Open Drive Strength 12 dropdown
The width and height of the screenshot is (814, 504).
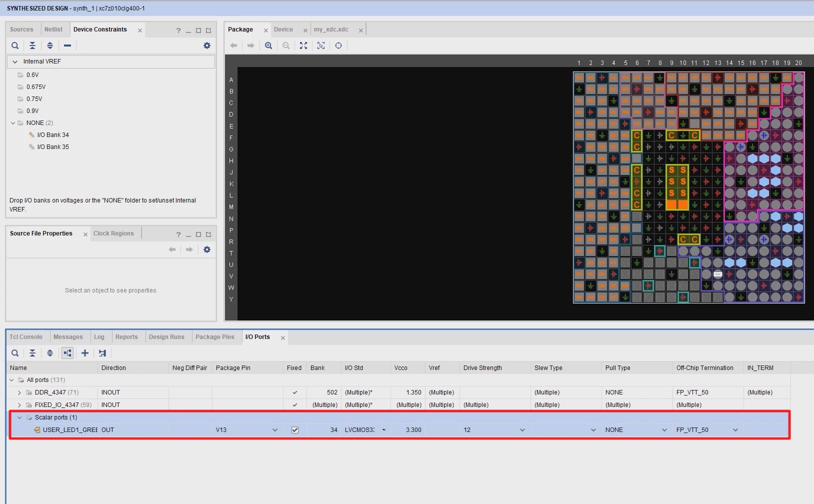(x=522, y=430)
